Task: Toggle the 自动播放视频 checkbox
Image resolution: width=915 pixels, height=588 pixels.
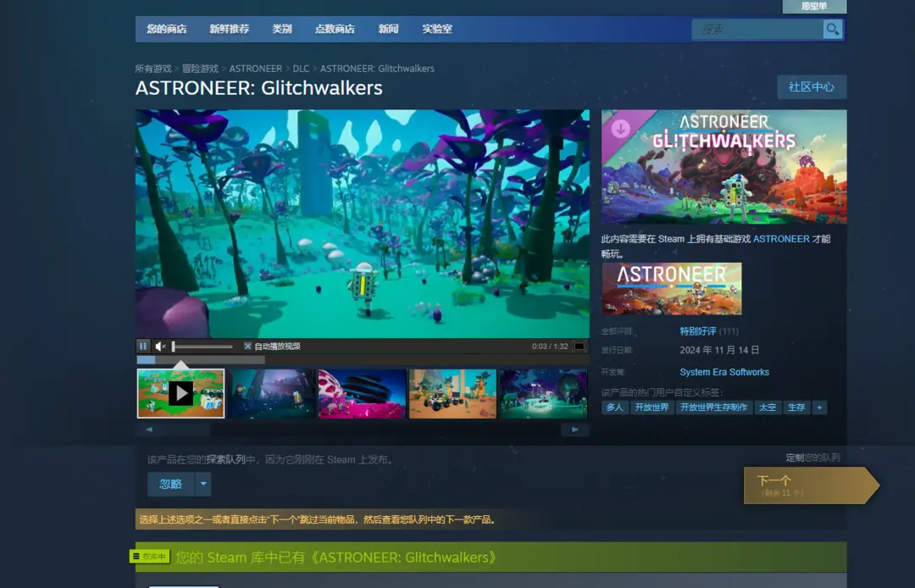Action: tap(247, 347)
